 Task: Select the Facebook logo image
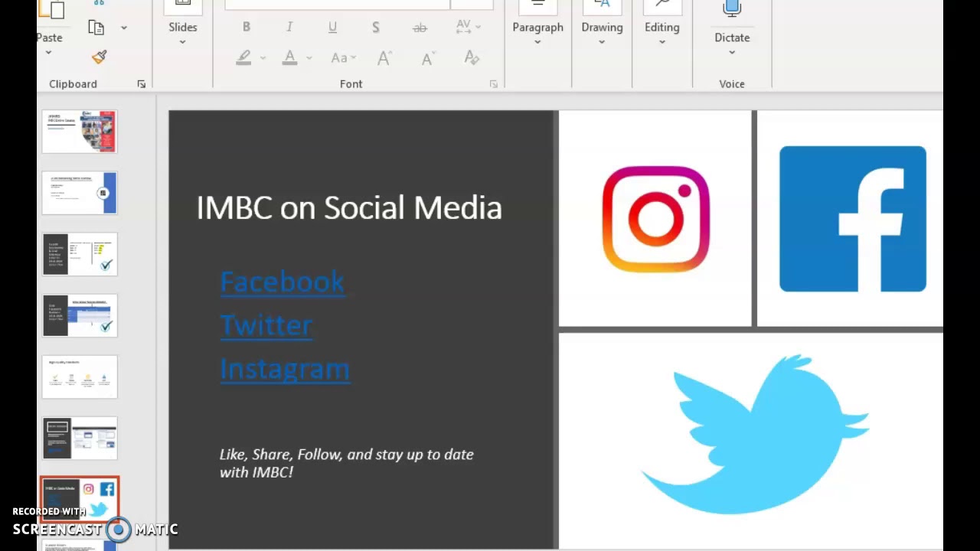coord(853,218)
